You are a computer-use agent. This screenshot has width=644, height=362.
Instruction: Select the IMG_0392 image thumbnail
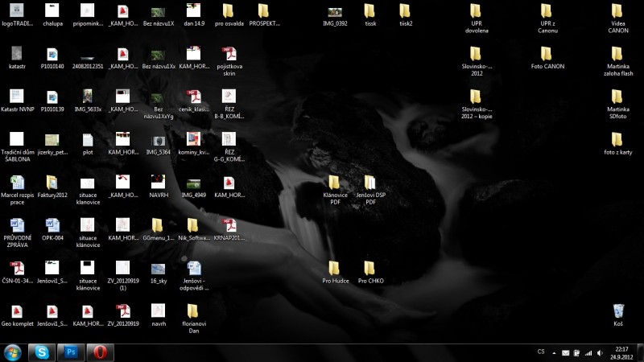[335, 11]
